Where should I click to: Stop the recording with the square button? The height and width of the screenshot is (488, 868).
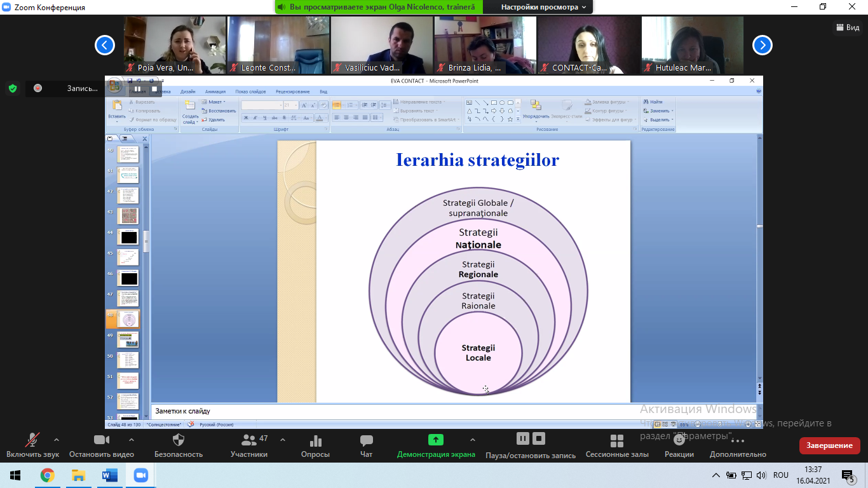[539, 438]
